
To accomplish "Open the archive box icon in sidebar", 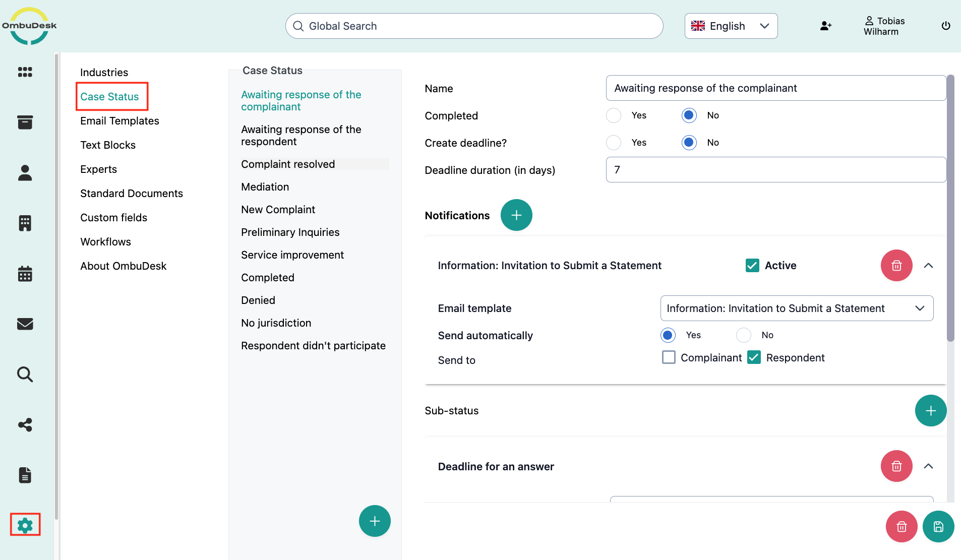I will click(x=25, y=122).
